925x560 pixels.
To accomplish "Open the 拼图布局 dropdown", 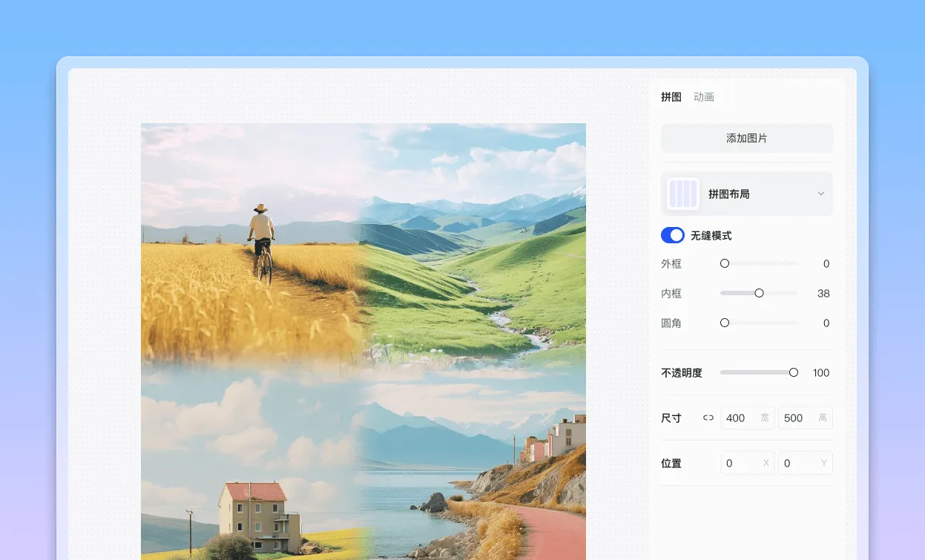I will [x=747, y=194].
